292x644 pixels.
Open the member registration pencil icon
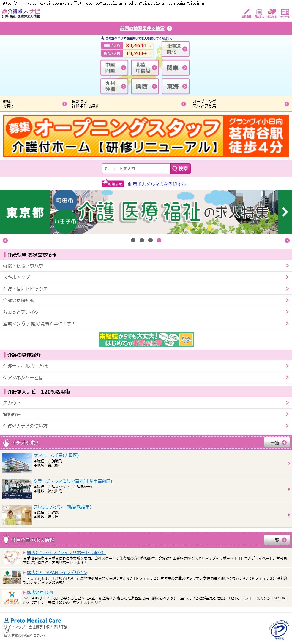pyautogui.click(x=246, y=13)
